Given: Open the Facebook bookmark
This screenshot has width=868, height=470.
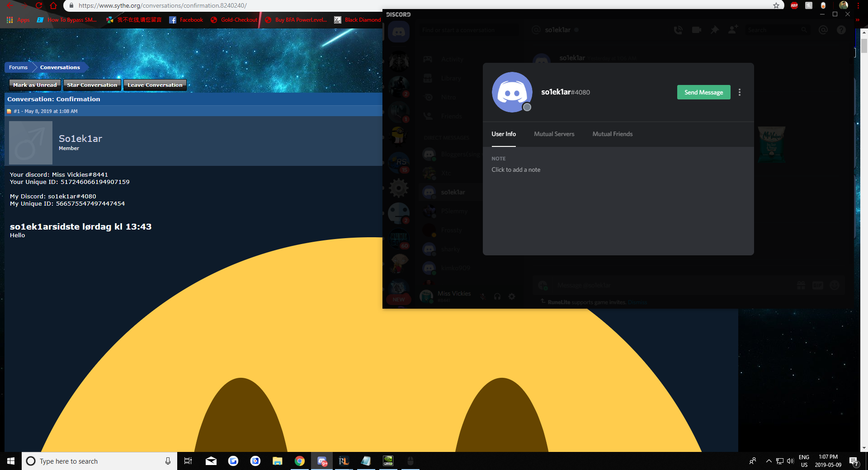Looking at the screenshot, I should [186, 20].
